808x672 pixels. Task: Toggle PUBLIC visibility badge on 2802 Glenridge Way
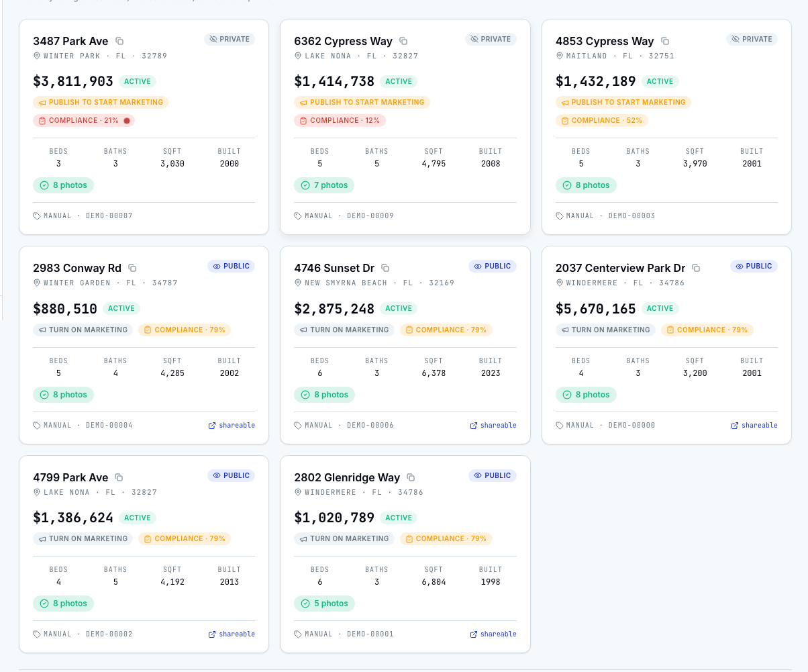(493, 475)
